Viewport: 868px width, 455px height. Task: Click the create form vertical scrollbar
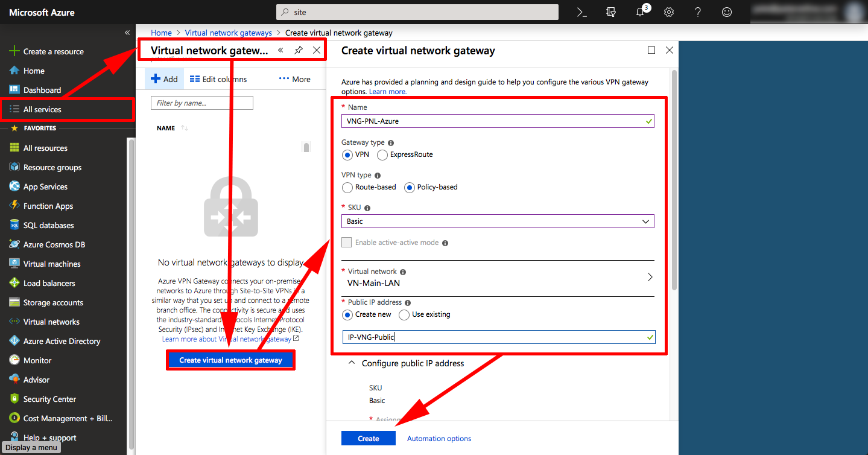(x=674, y=179)
